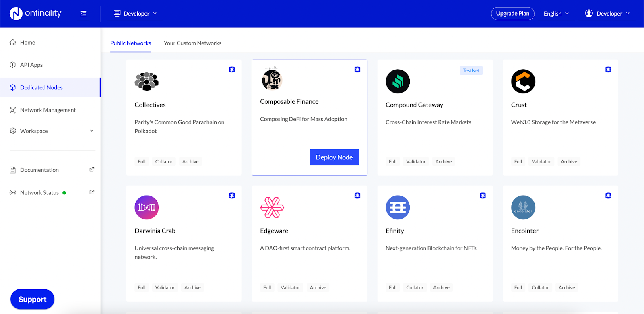Click 'Cross-Chain Interest Rate Markets' text

click(x=428, y=122)
